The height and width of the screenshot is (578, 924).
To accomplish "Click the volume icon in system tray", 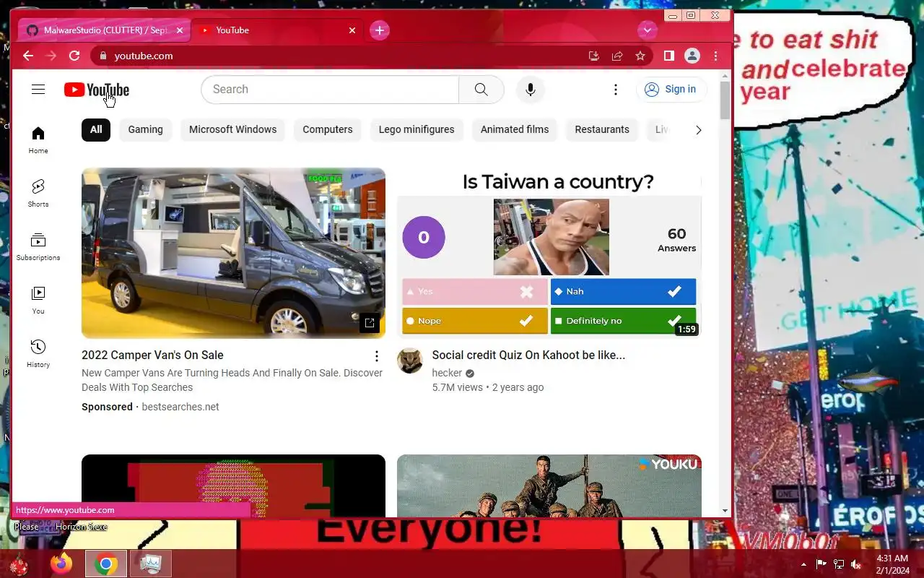I will click(856, 564).
